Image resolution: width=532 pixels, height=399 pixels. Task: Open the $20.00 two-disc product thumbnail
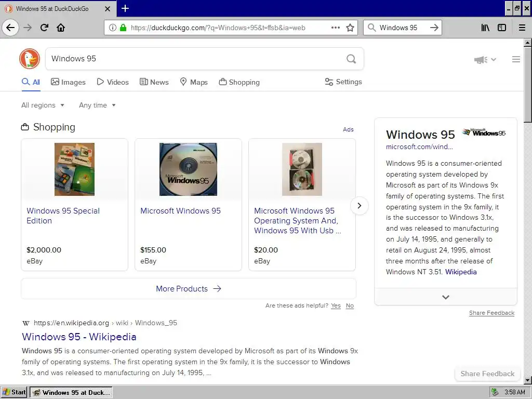(302, 169)
